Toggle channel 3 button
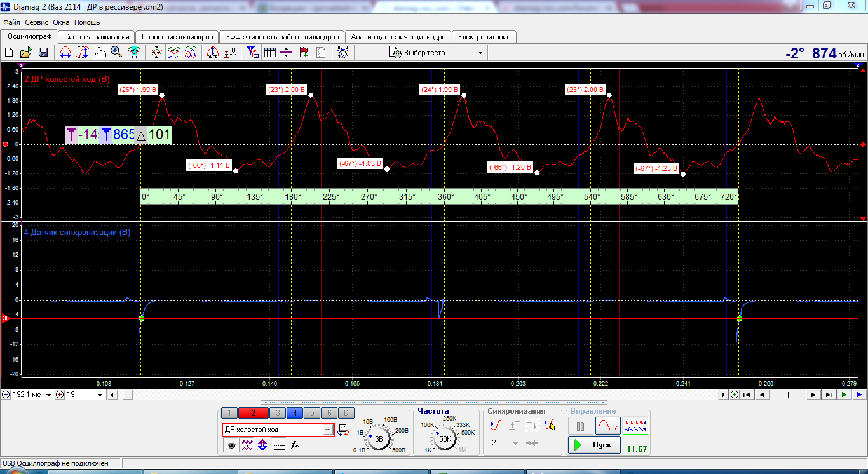 coord(277,413)
